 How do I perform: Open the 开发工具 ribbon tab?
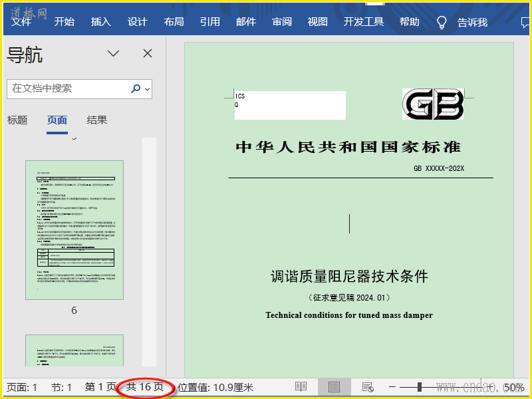[x=363, y=22]
